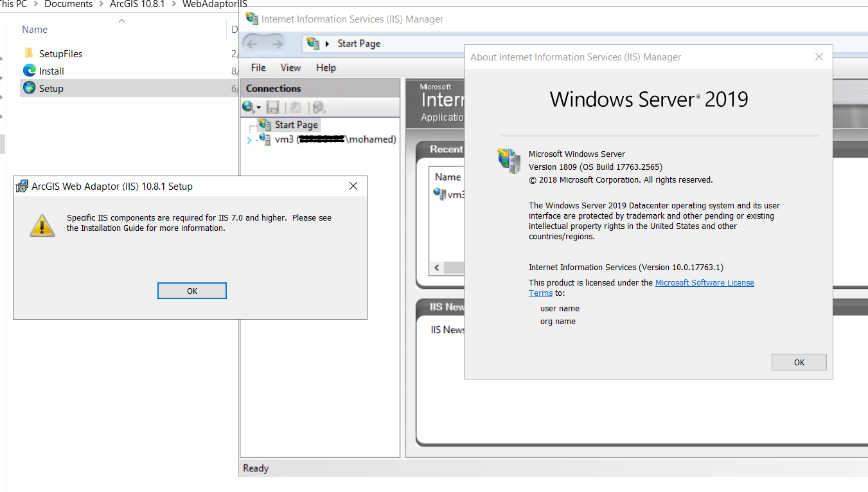Image resolution: width=868 pixels, height=492 pixels.
Task: Select the SetupFiles folder in File Explorer
Action: (x=60, y=54)
